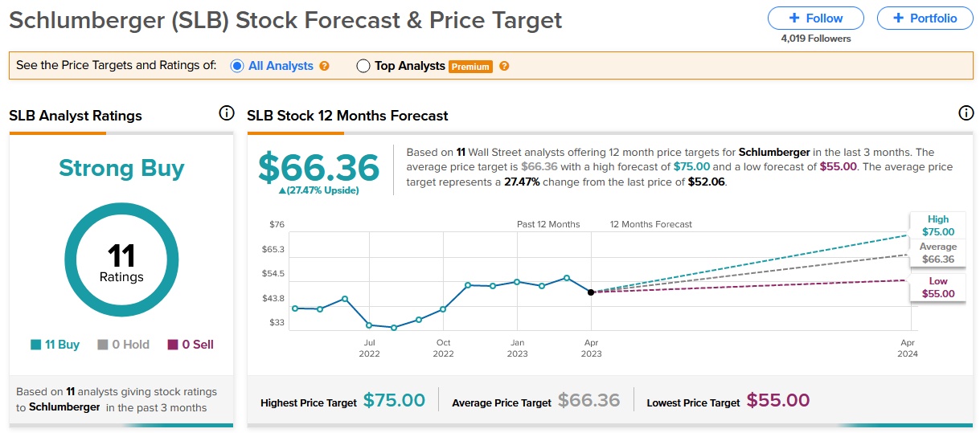
Task: Click teal Buy legend square
Action: click(x=35, y=345)
